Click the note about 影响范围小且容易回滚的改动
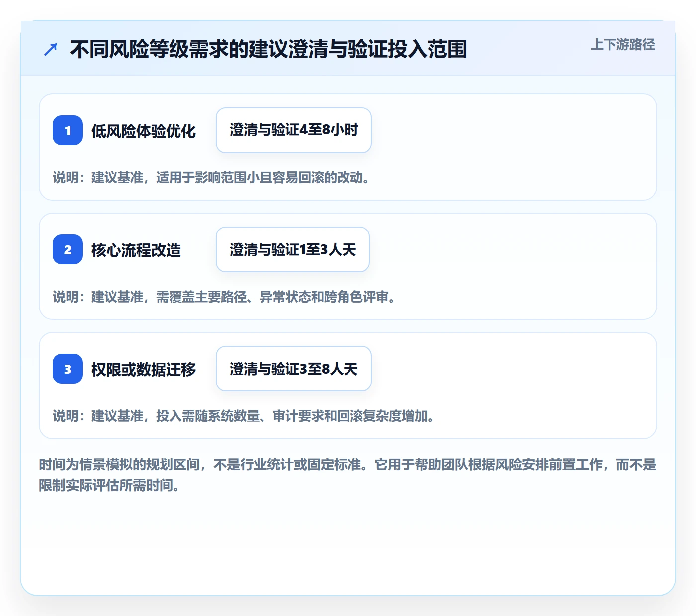The width and height of the screenshot is (696, 616). 211,177
